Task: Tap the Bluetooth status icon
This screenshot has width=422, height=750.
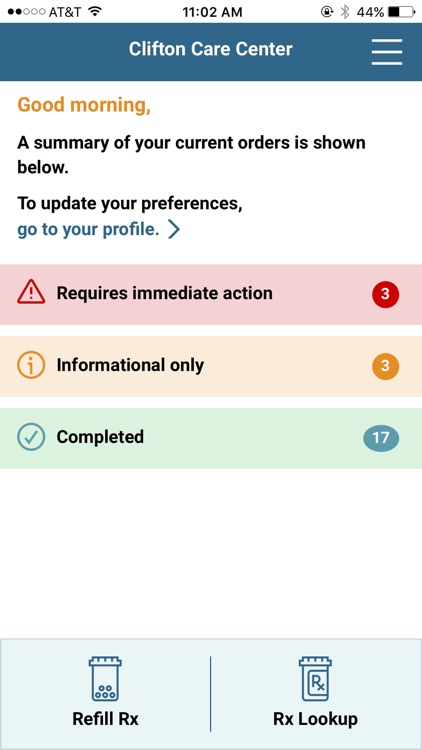Action: 344,12
